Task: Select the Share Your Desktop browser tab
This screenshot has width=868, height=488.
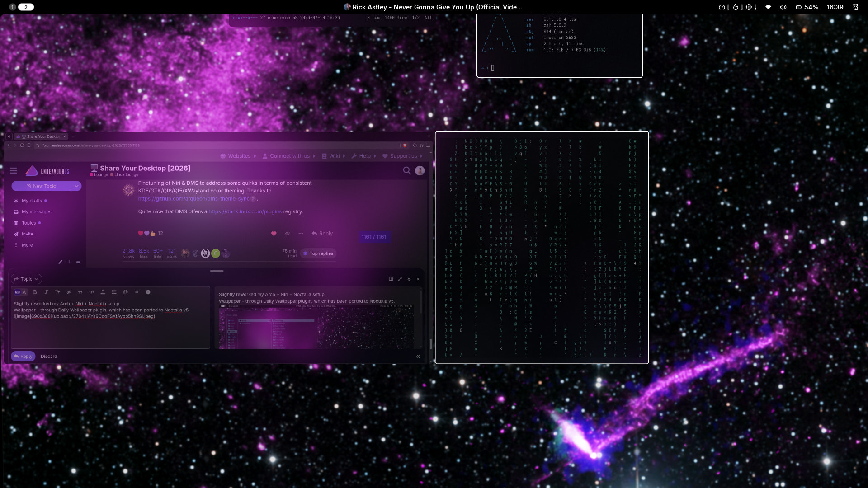Action: click(41, 136)
